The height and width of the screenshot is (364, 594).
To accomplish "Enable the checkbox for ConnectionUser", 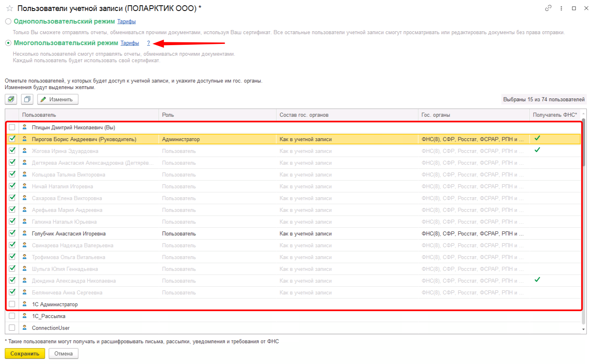I will click(x=12, y=328).
